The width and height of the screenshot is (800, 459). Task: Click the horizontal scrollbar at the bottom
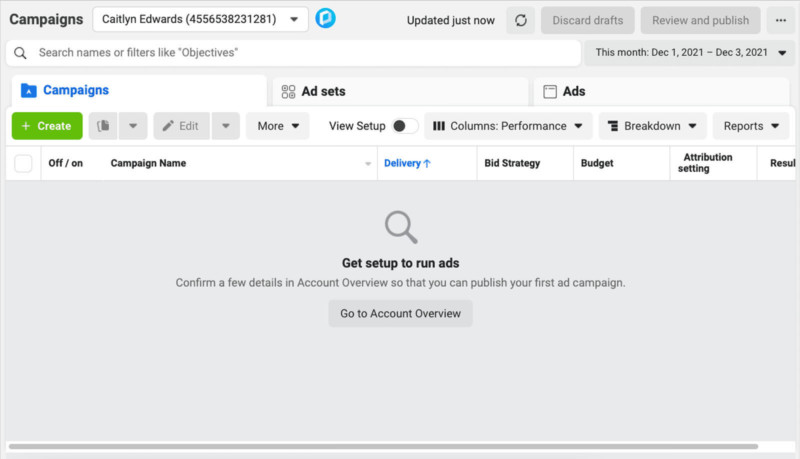380,446
